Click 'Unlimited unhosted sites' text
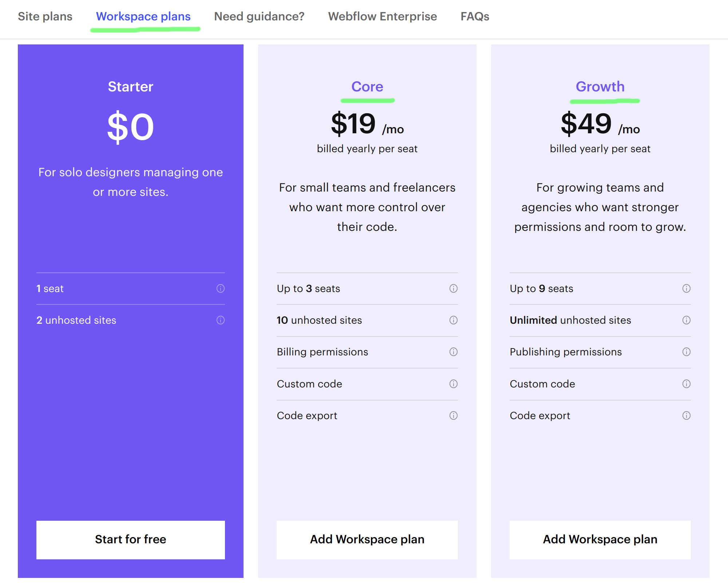Viewport: 728px width, 583px height. point(570,320)
